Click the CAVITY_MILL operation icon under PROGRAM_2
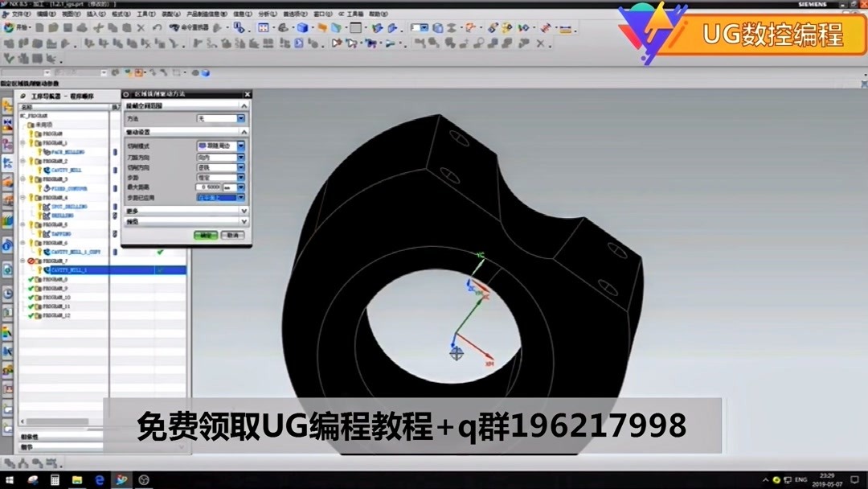868x489 pixels. 46,170
